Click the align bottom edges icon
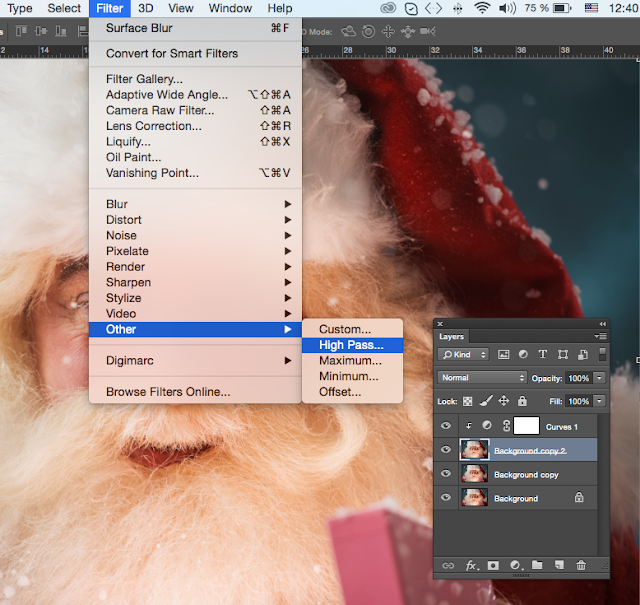Screen dimensions: 640x605 tap(61, 31)
